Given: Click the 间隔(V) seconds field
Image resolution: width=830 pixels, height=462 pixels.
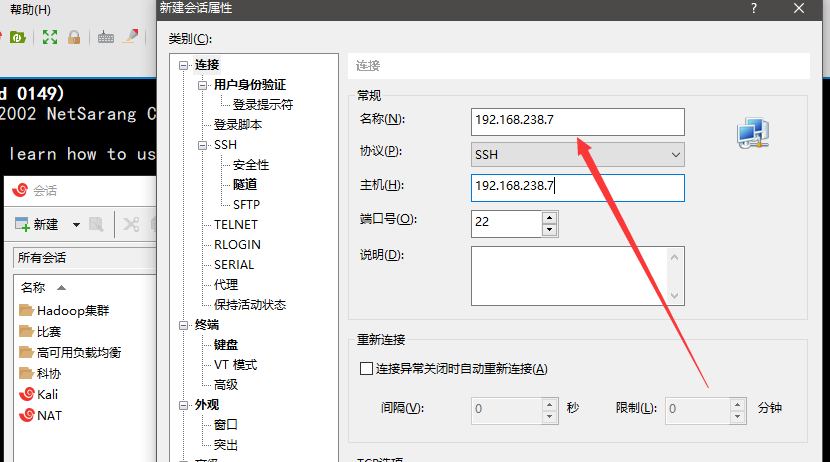Looking at the screenshot, I should click(x=506, y=411).
